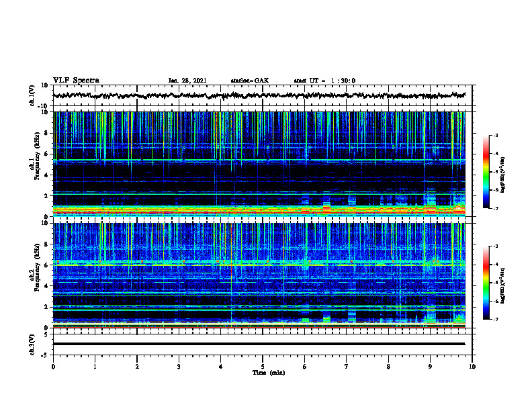Click the ch.1 spectrogram color scale bar

click(486, 172)
